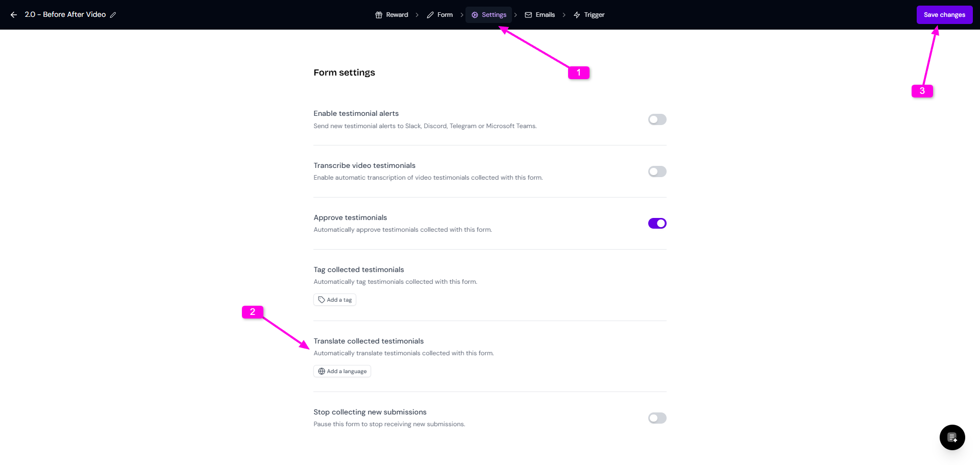Click the globe icon in Add a language
The height and width of the screenshot is (465, 980).
point(322,371)
